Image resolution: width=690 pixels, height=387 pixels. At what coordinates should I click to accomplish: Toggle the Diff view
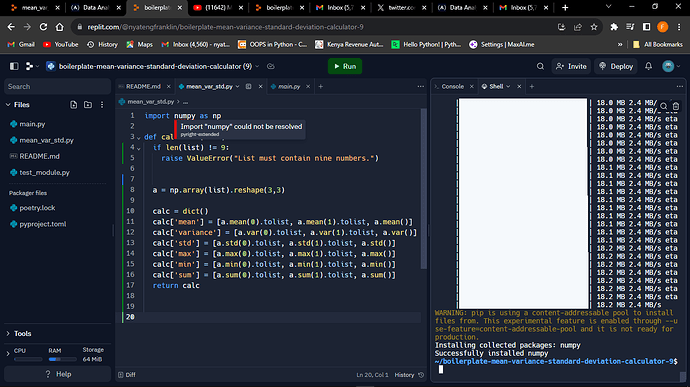127,375
